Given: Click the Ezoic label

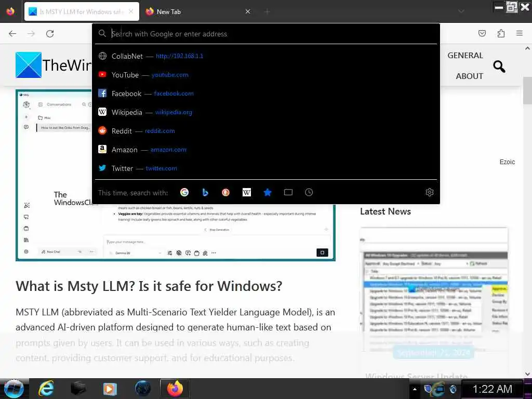Looking at the screenshot, I should (x=507, y=162).
